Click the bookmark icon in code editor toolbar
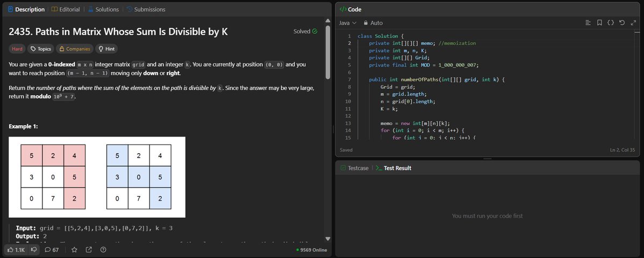The height and width of the screenshot is (258, 644). click(x=599, y=23)
